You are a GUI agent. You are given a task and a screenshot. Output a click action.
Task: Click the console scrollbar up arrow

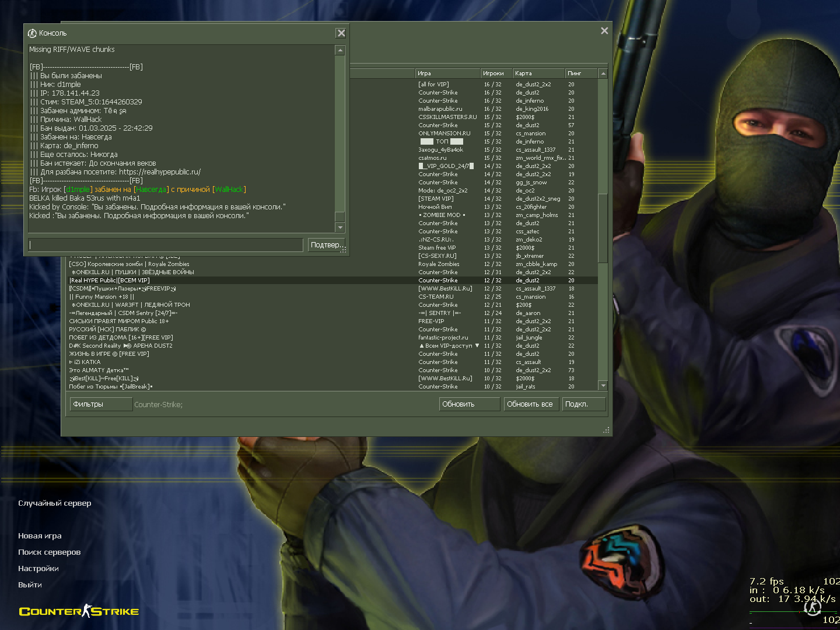pyautogui.click(x=340, y=51)
